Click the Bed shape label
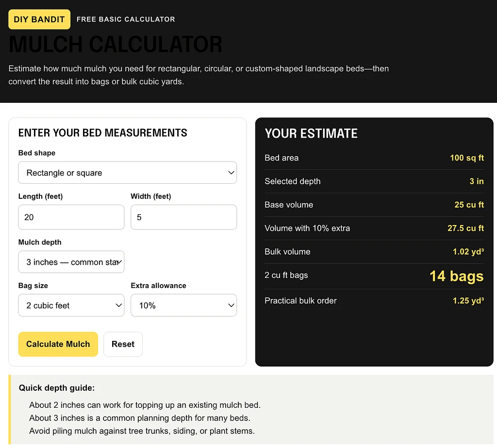497x448 pixels. click(37, 153)
